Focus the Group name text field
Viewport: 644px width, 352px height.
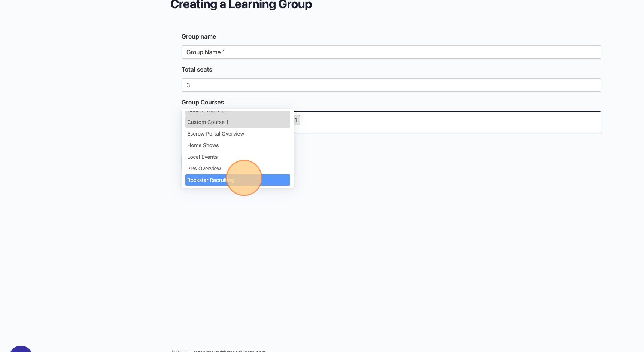pyautogui.click(x=391, y=52)
